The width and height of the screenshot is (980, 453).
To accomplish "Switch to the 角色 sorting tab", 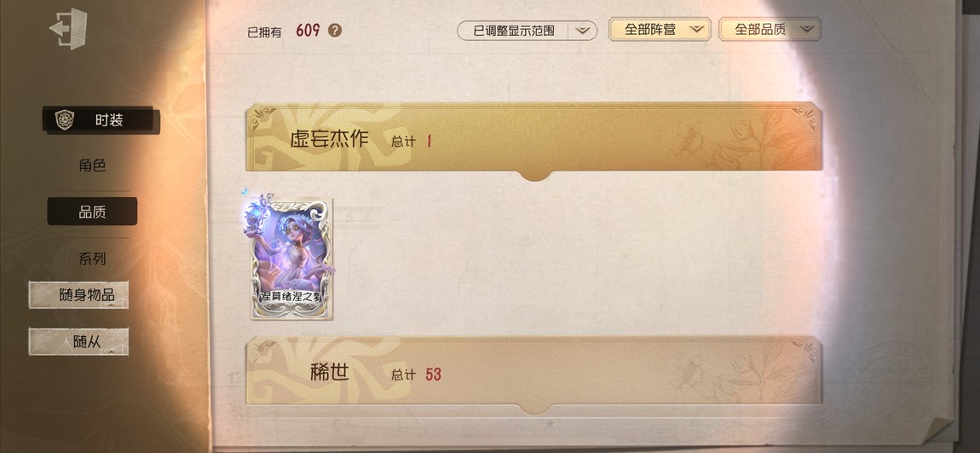I will 92,166.
